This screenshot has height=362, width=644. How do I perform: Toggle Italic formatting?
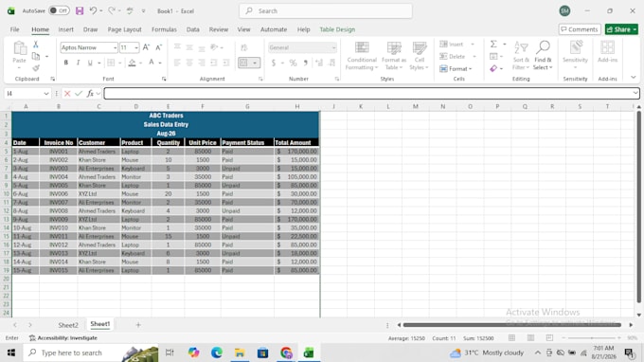pyautogui.click(x=78, y=63)
